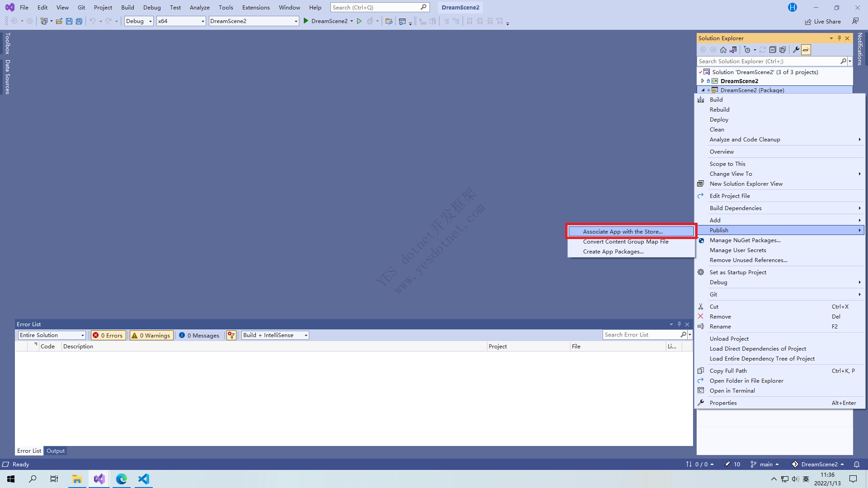Collapse the DreamScene2 (Package) node
This screenshot has width=868, height=488.
click(x=703, y=90)
